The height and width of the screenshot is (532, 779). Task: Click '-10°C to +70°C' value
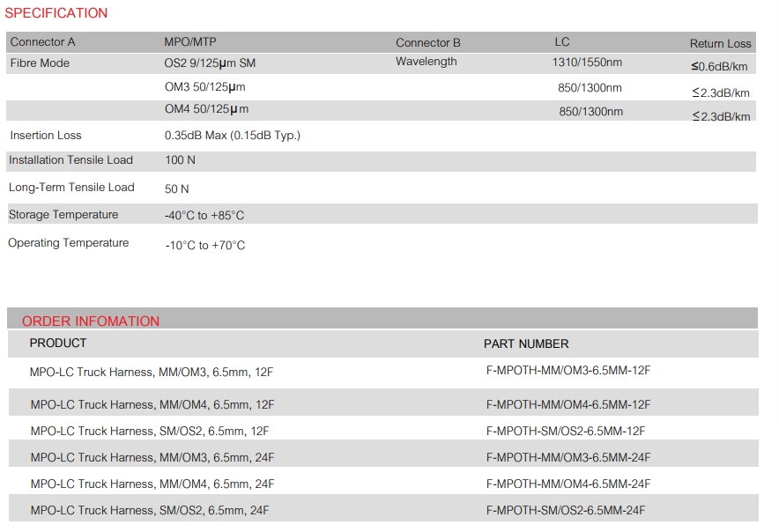pos(204,246)
